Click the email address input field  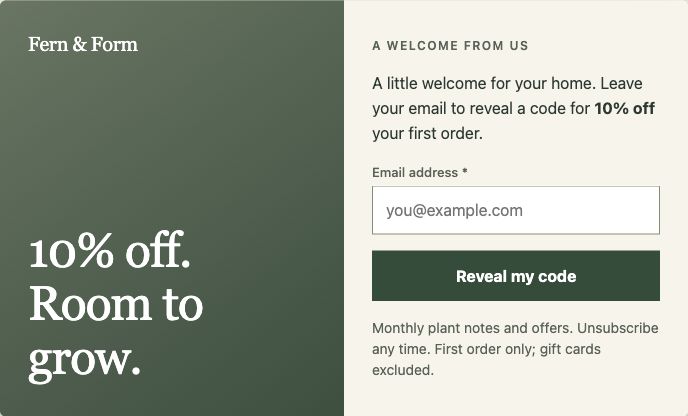(x=516, y=210)
